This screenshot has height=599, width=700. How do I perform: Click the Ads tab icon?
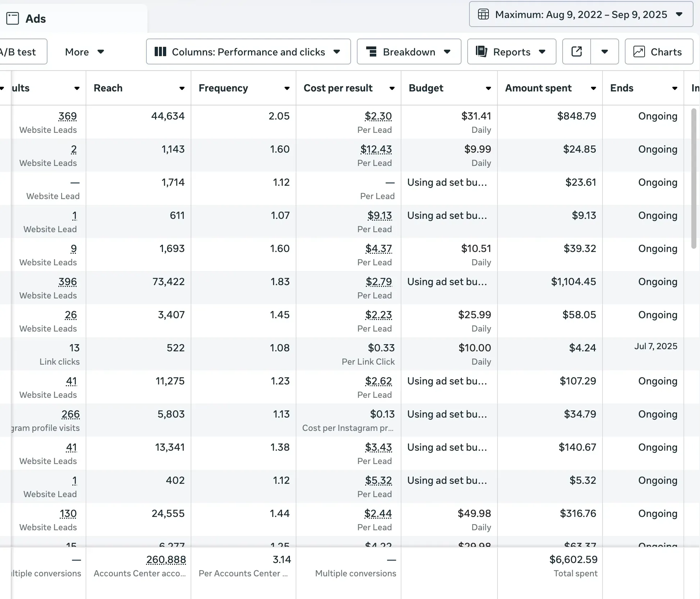[13, 18]
